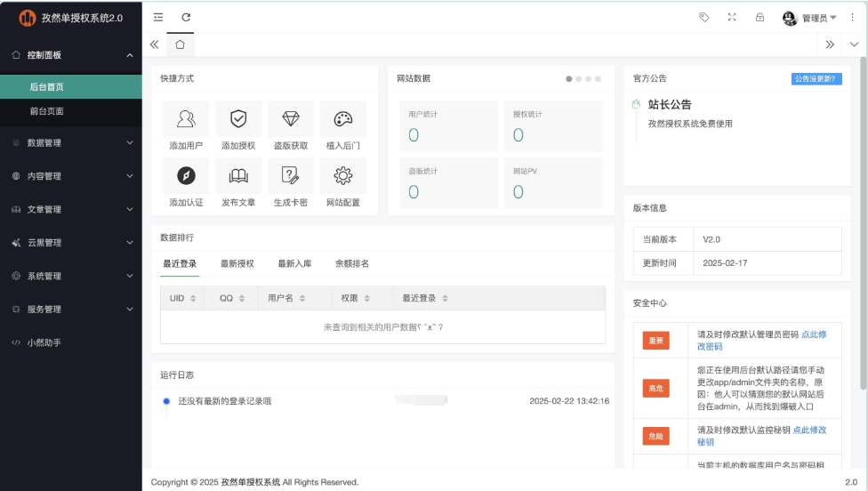
Task: Open the 发布文章 book icon
Action: [x=238, y=175]
